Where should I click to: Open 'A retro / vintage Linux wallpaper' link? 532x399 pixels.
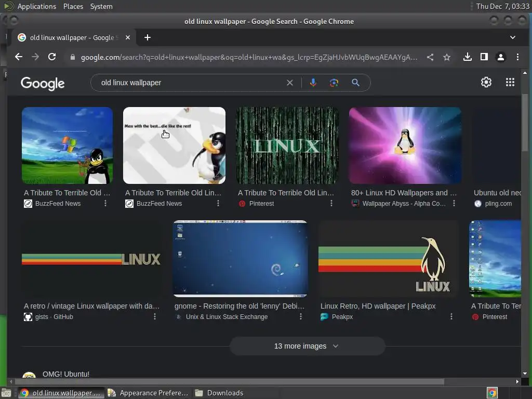coord(91,306)
